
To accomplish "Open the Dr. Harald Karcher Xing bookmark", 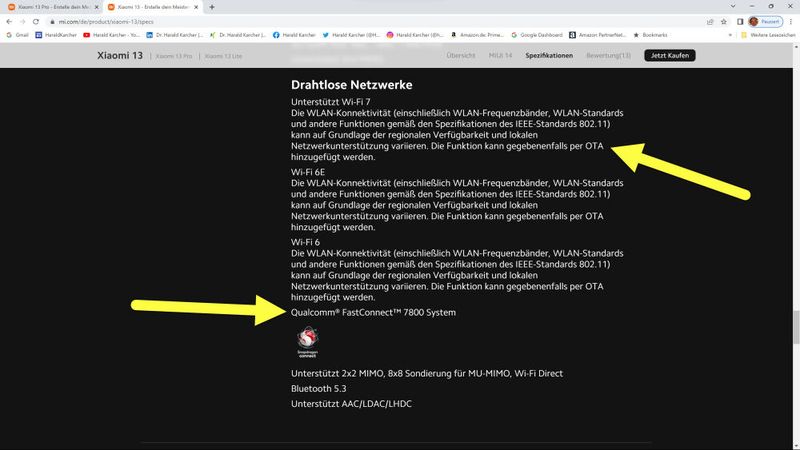I will click(x=238, y=35).
